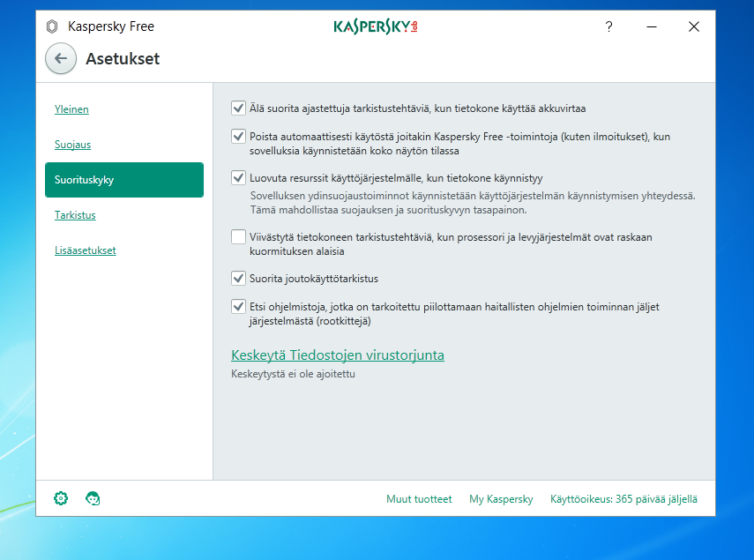Image resolution: width=754 pixels, height=560 pixels.
Task: Toggle full-screen mode auto-disable functions checkbox
Action: click(x=238, y=137)
